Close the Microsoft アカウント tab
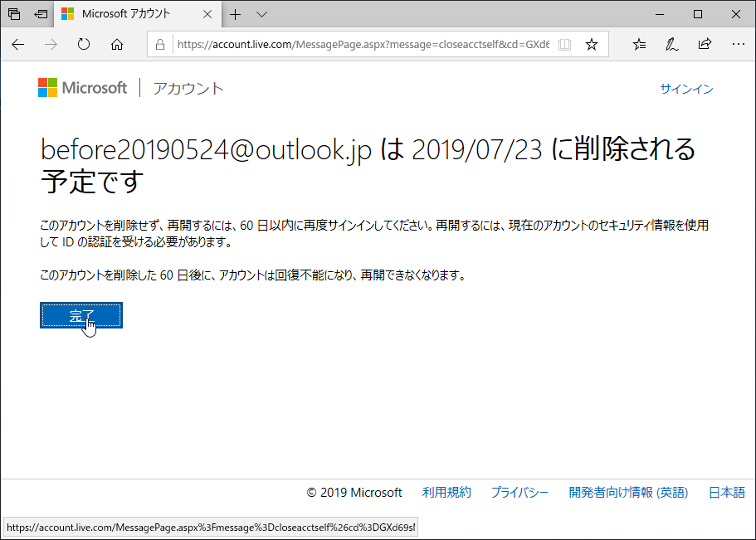 click(207, 14)
